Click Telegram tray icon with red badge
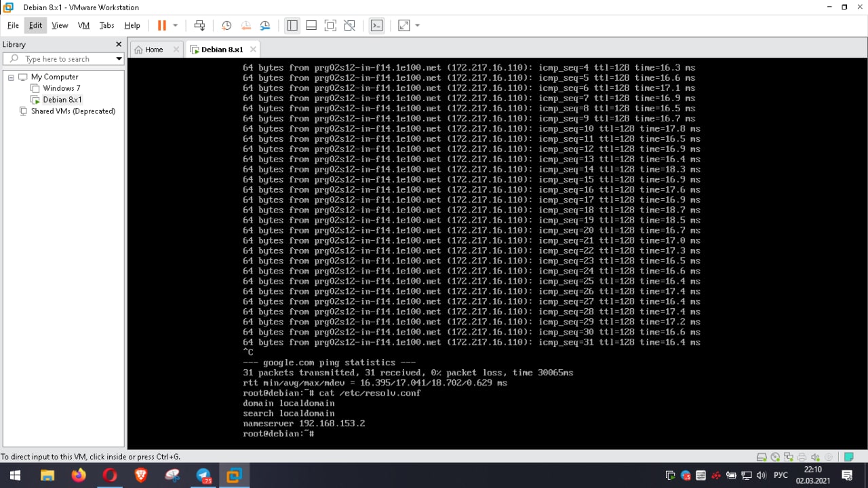The image size is (868, 488). (x=686, y=475)
